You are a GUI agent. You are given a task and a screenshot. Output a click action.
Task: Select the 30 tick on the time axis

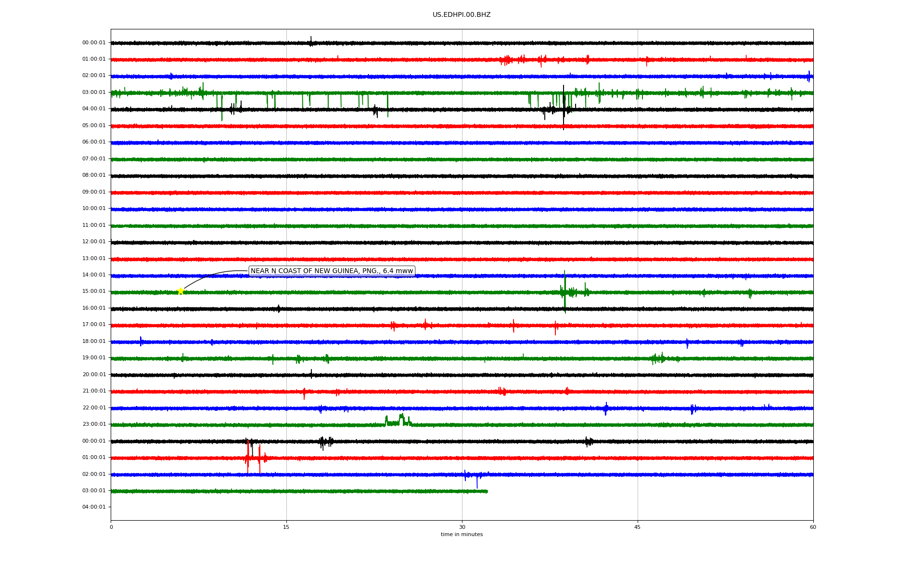462,527
